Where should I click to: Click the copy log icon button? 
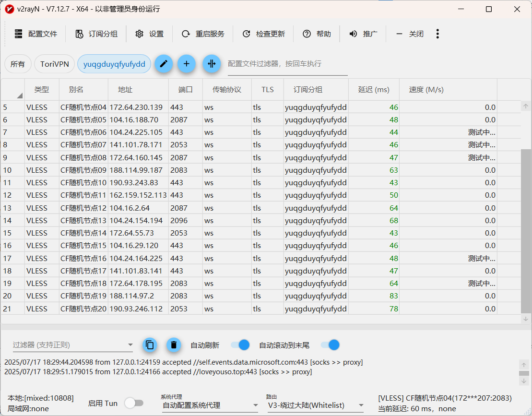click(150, 345)
